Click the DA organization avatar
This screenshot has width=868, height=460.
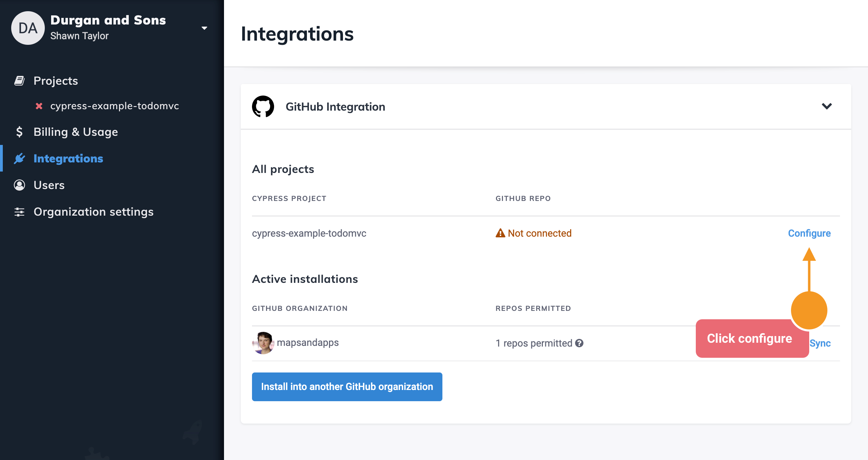[x=28, y=28]
